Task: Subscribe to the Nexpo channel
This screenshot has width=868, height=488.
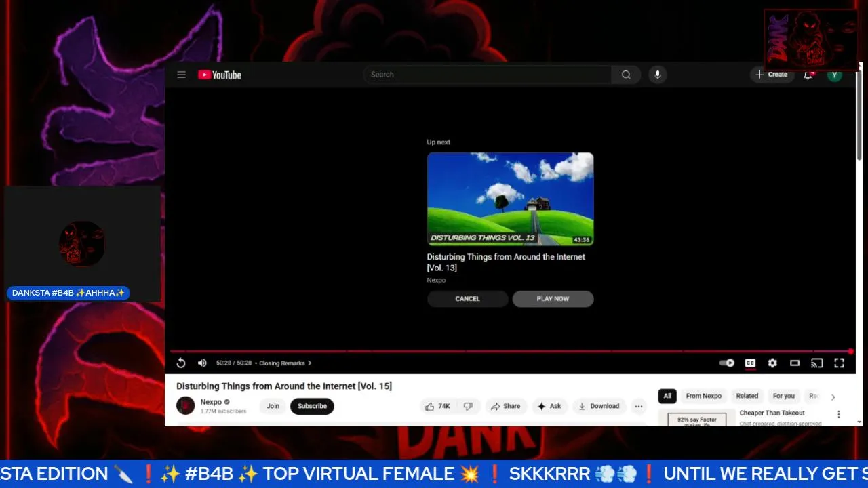Action: 312,406
